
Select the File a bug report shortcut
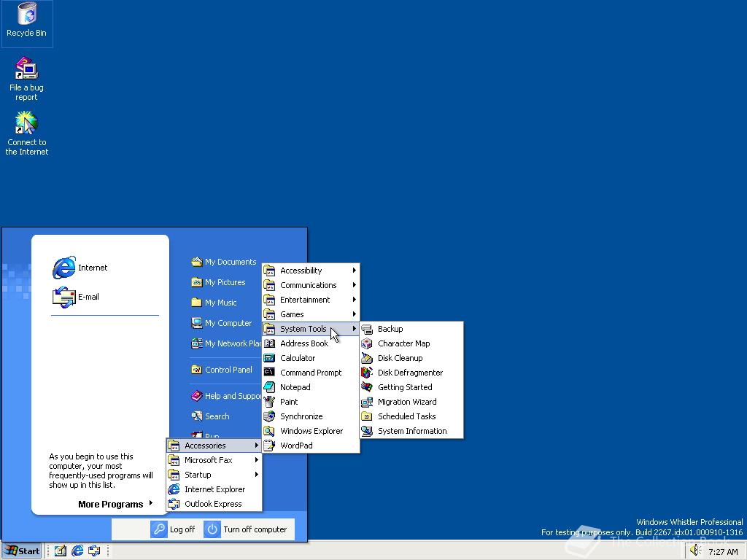[x=26, y=79]
